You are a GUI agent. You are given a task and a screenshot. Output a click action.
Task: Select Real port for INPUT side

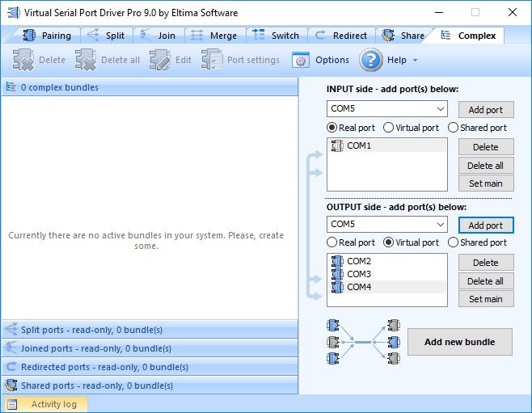(x=351, y=128)
